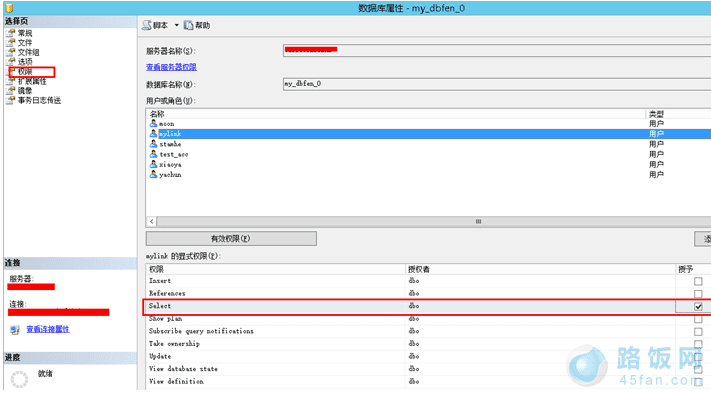The height and width of the screenshot is (393, 711).
Task: Select the View database state permission row
Action: click(429, 369)
